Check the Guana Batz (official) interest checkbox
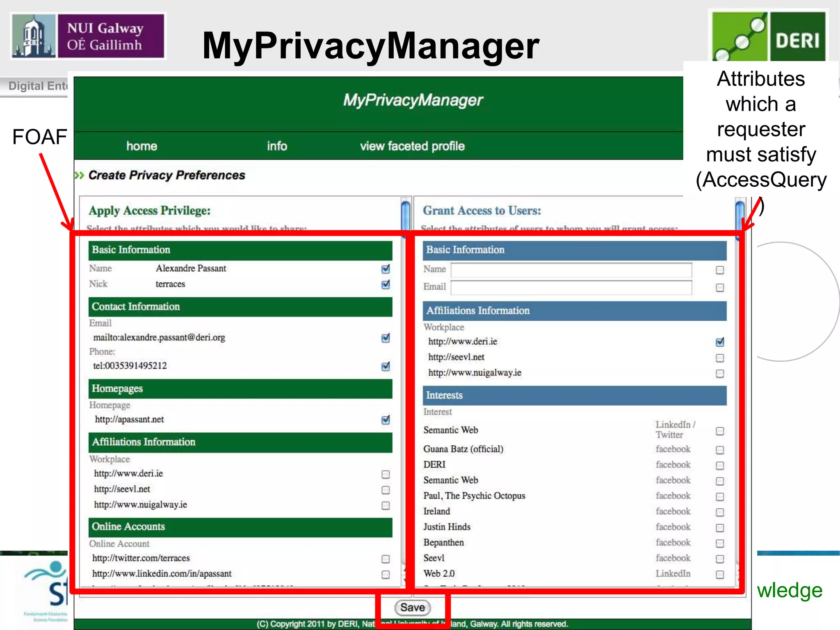 coord(720,450)
